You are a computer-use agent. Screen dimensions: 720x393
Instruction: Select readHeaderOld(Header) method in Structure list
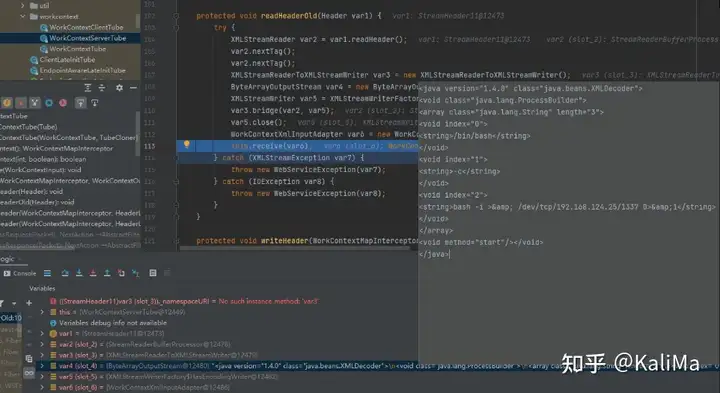pyautogui.click(x=37, y=202)
